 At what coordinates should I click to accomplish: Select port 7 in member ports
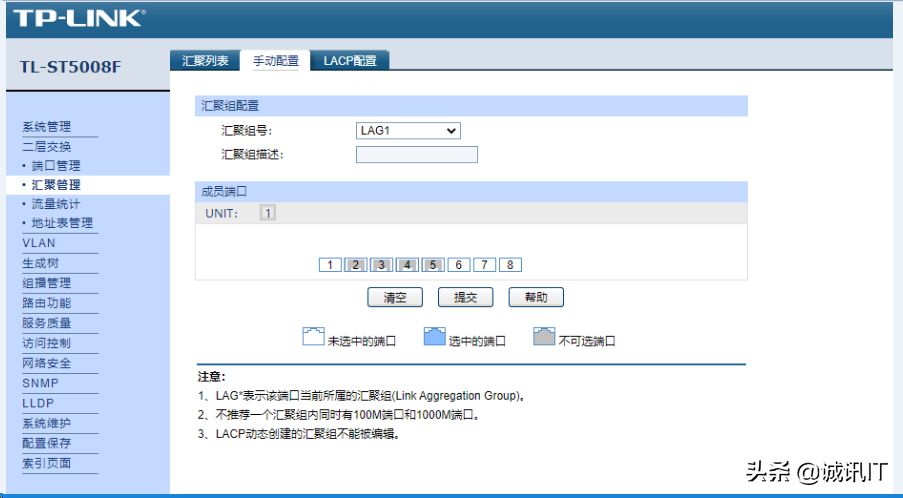coord(484,265)
